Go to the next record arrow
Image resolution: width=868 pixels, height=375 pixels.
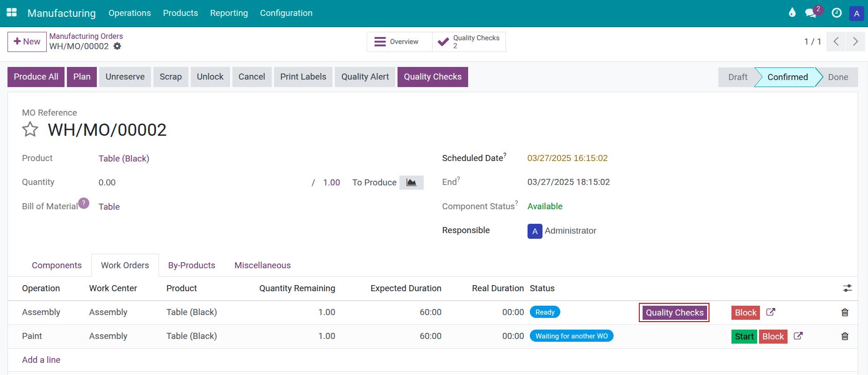[x=855, y=42]
